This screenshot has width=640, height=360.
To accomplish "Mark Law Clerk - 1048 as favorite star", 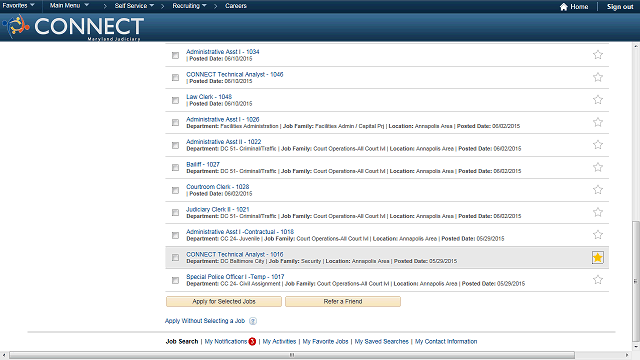I will tap(598, 100).
